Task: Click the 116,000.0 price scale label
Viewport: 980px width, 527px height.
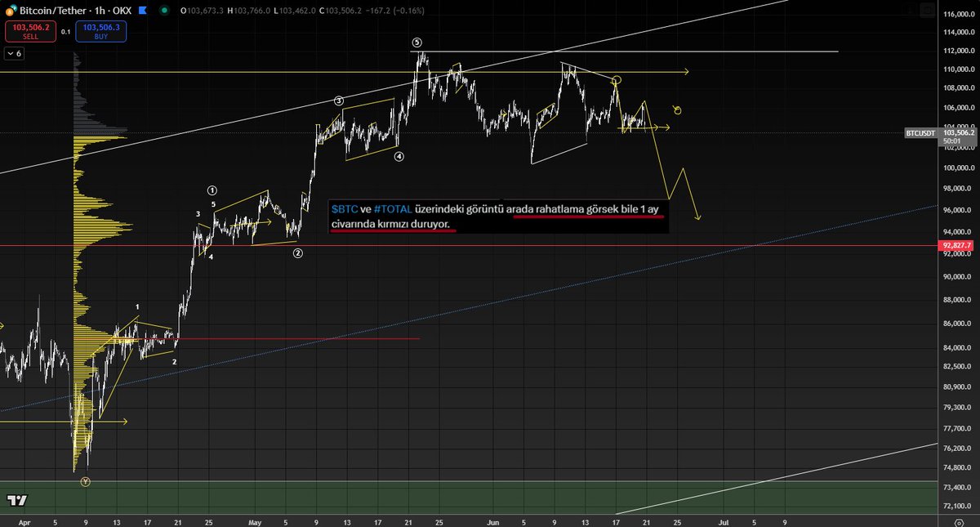Action: coord(959,15)
